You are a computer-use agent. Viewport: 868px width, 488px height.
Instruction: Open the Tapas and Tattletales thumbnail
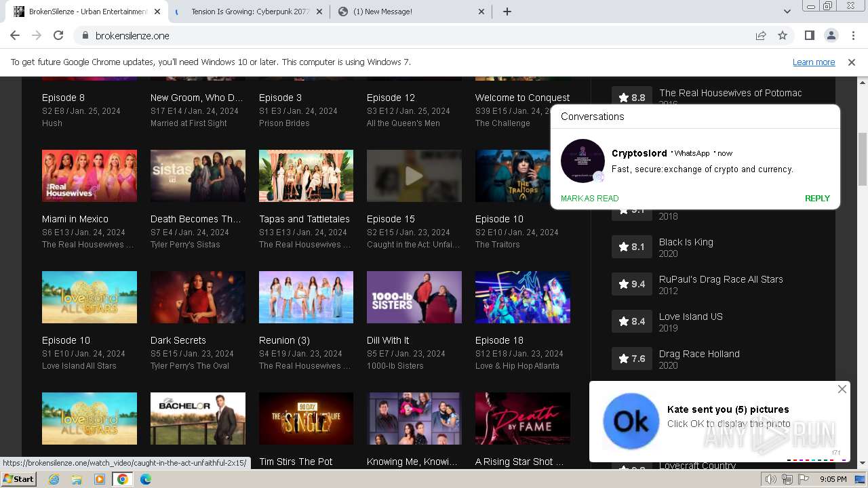[x=306, y=176]
